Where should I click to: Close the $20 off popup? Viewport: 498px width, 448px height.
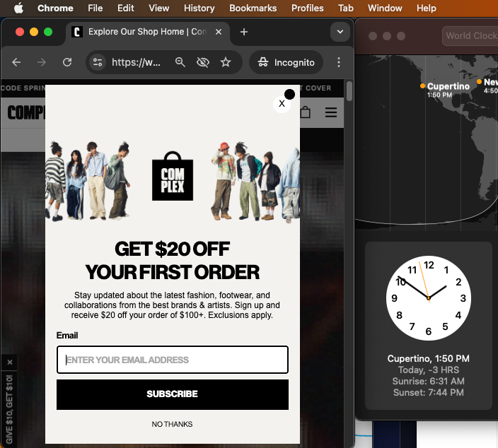click(x=282, y=103)
